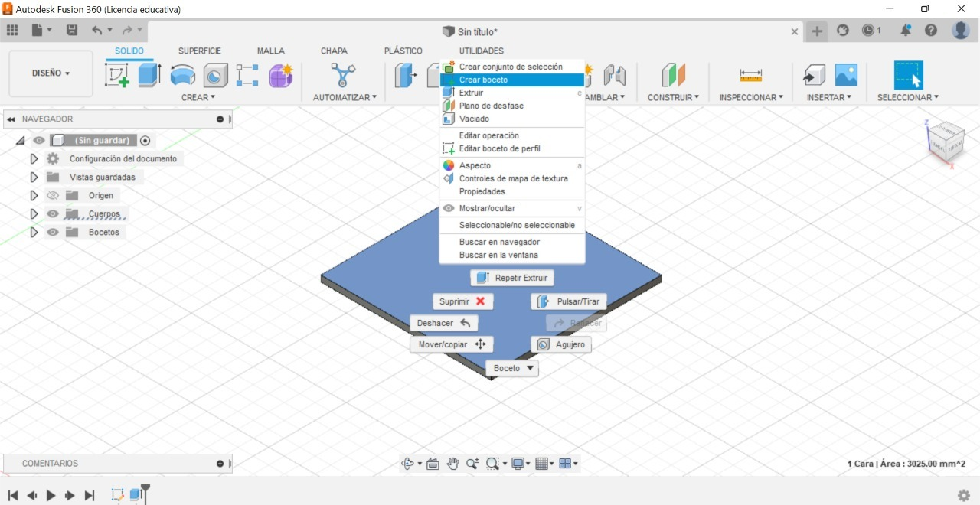This screenshot has height=505, width=980.
Task: Open the AUTOMATIZAR dropdown menu
Action: tap(345, 97)
